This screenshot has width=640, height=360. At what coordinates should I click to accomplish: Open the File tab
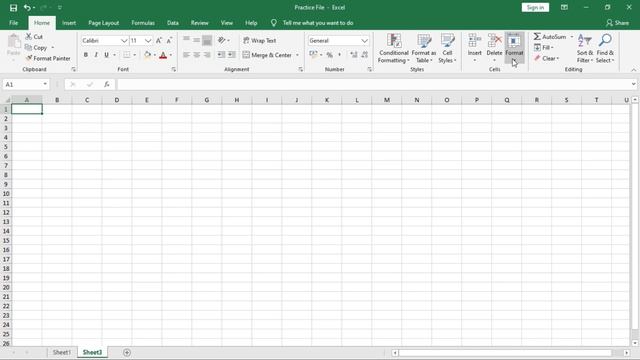[x=13, y=23]
